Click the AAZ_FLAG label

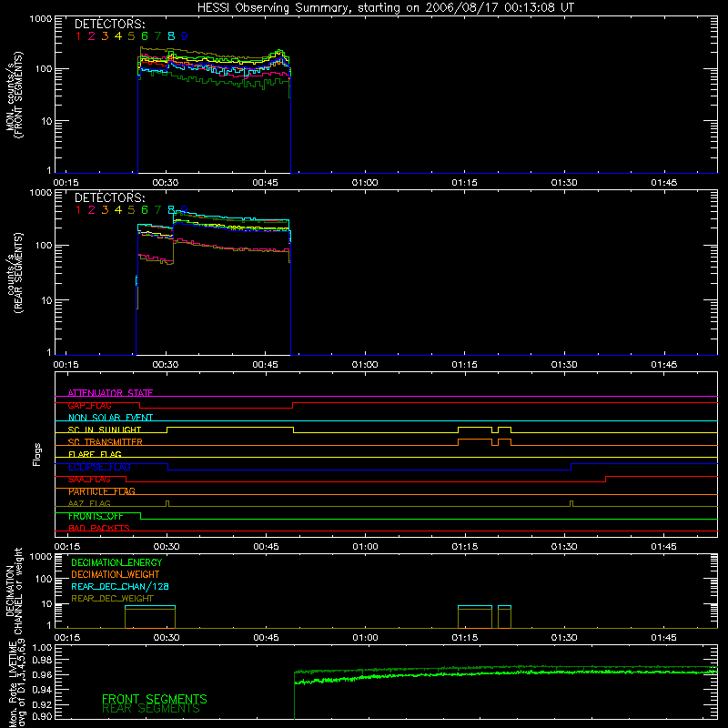pyautogui.click(x=89, y=504)
